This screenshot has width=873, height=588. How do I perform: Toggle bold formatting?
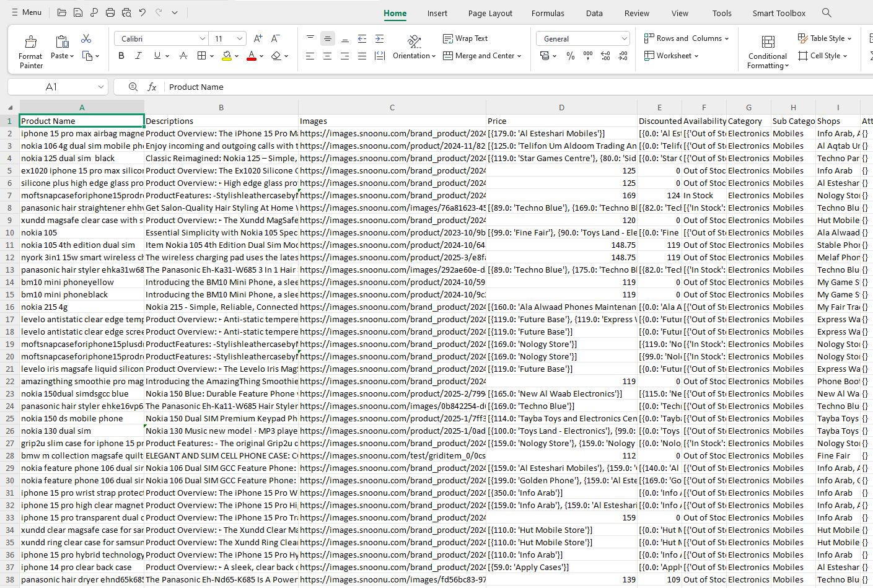[121, 56]
